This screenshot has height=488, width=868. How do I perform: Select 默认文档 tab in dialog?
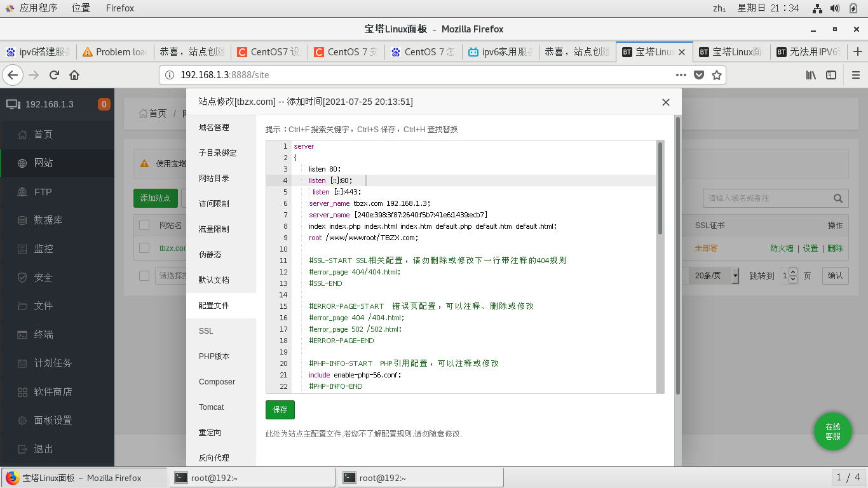tap(221, 280)
